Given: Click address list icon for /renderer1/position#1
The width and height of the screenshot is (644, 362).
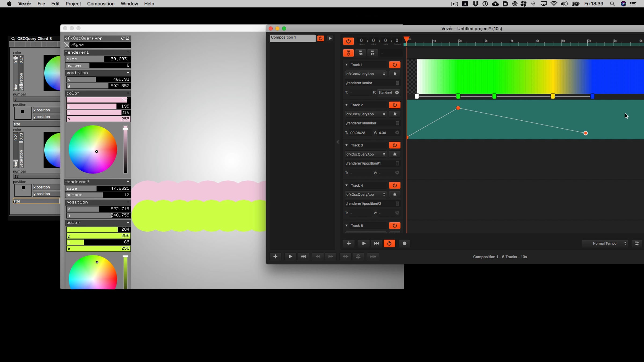Looking at the screenshot, I should [397, 163].
